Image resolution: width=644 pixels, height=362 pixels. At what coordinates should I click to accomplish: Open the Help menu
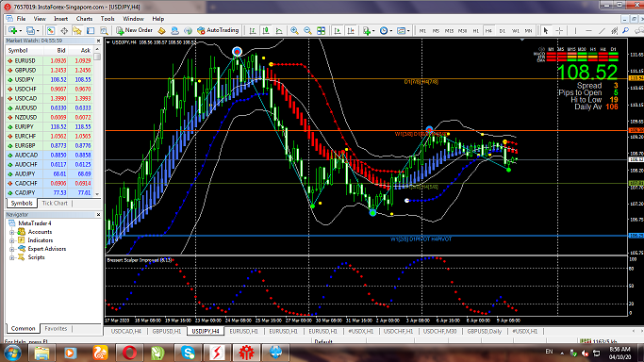tap(158, 19)
